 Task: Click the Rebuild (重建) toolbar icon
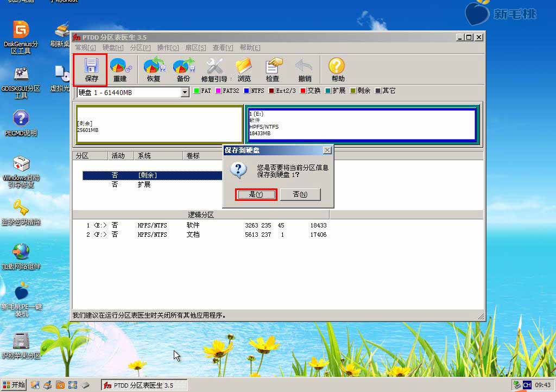[x=120, y=70]
